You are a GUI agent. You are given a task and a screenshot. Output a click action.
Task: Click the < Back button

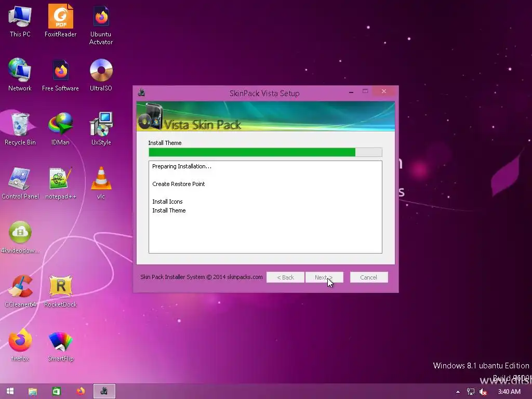click(285, 277)
